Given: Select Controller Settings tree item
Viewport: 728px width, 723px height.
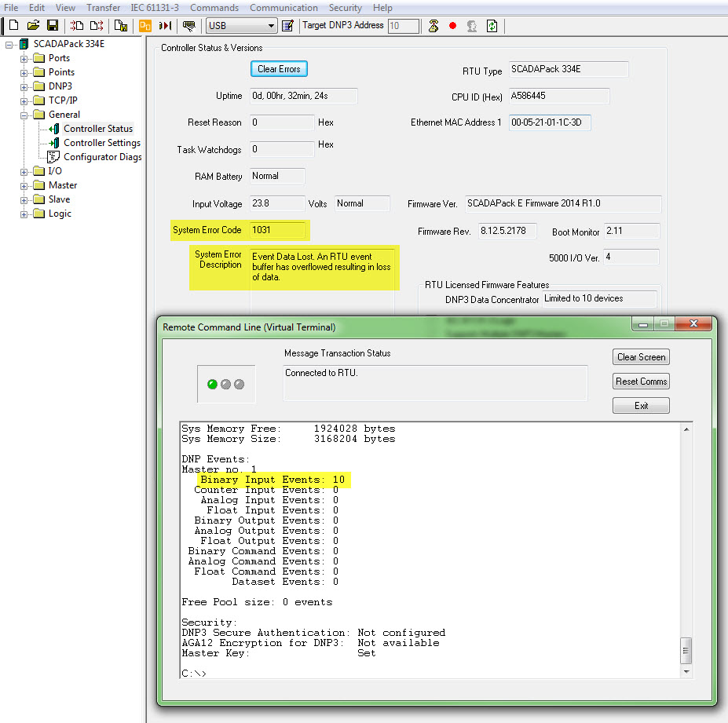Looking at the screenshot, I should (101, 143).
